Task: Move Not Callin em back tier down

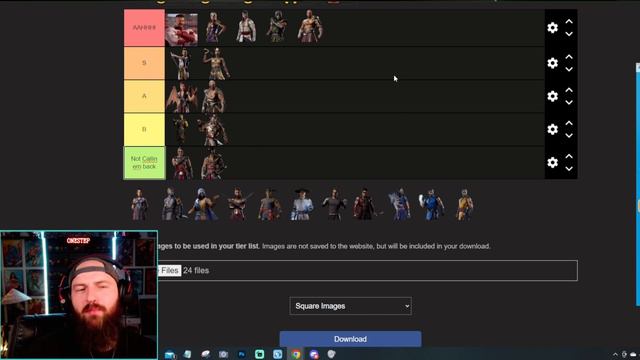Action: (x=569, y=169)
